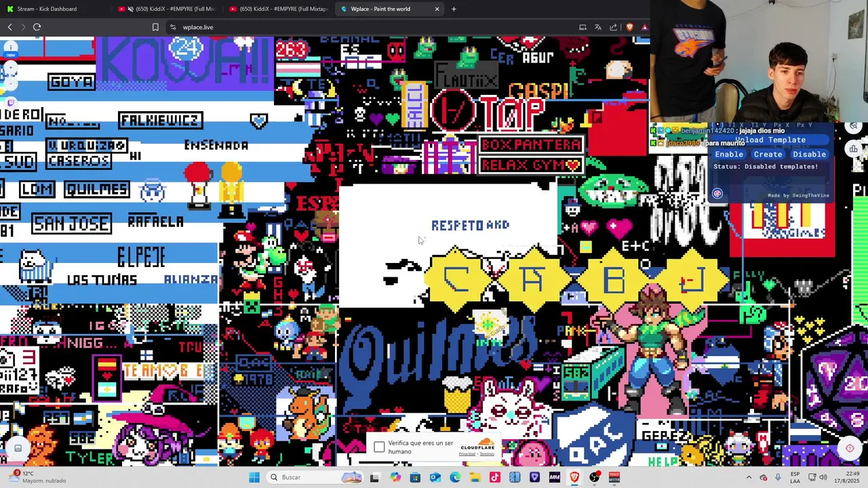Open ESP LAA language switcher
Viewport: 868px width, 488px height.
(795, 477)
